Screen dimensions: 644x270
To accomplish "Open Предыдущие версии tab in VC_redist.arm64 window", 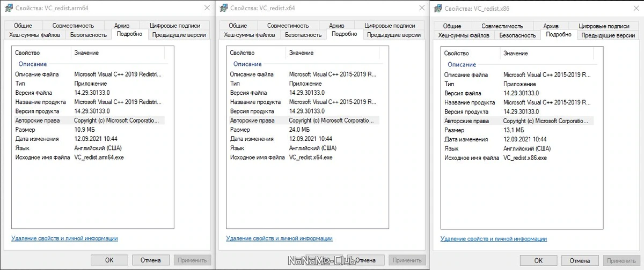I will pos(179,35).
